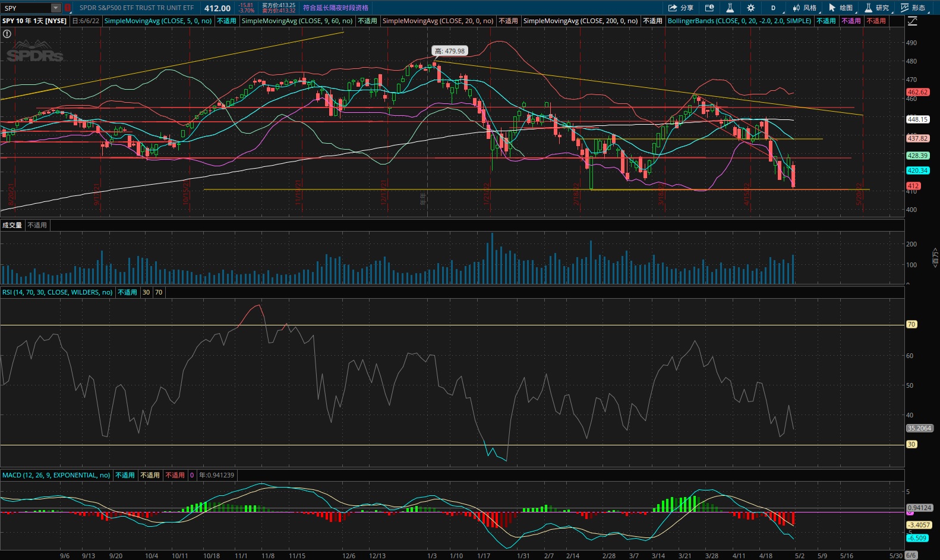The height and width of the screenshot is (560, 940).
Task: Click the 年:0.941239 MACD value label
Action: pos(216,475)
